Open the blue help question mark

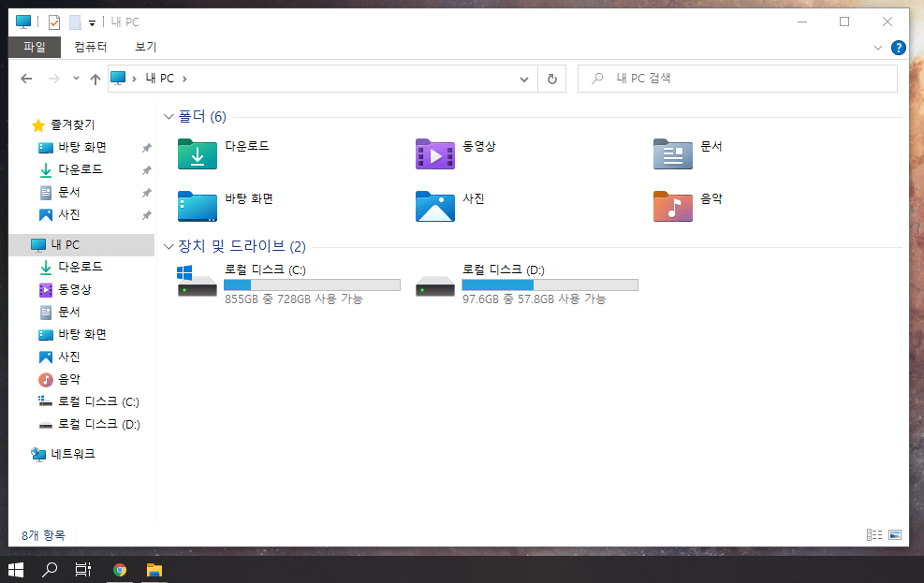[898, 48]
